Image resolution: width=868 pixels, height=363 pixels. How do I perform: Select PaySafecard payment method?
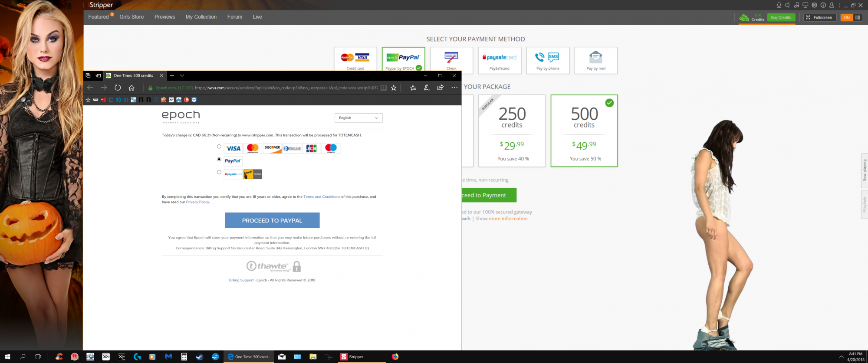[500, 60]
